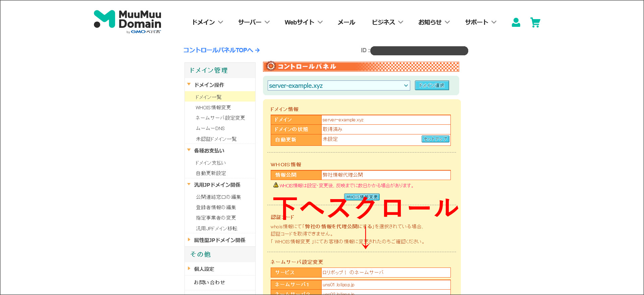Click the ID field next to the masked account
Viewport: 644px width, 295px height.
click(419, 51)
